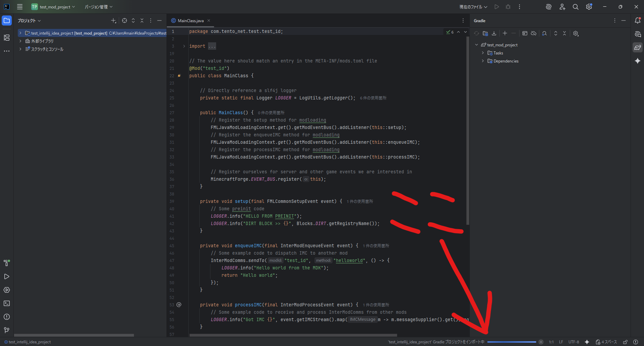Open the notifications bell

point(637,21)
